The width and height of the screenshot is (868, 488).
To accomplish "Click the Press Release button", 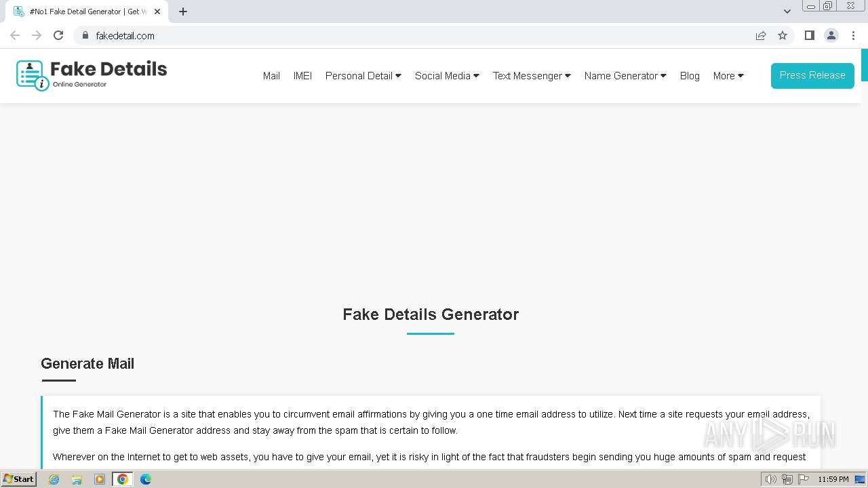I will coord(812,75).
